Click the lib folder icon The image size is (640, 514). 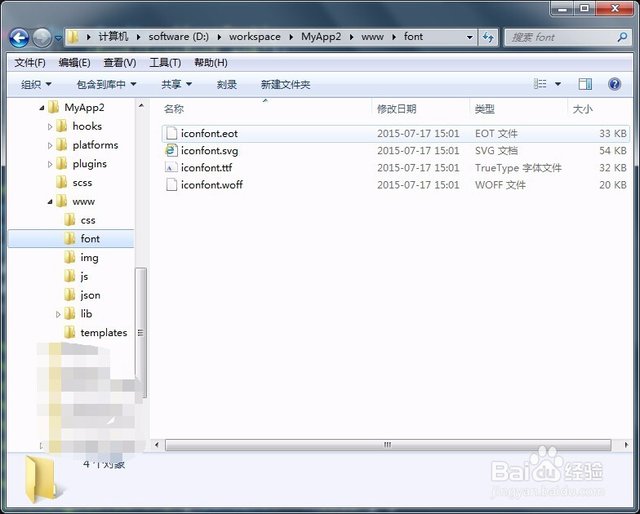[70, 314]
